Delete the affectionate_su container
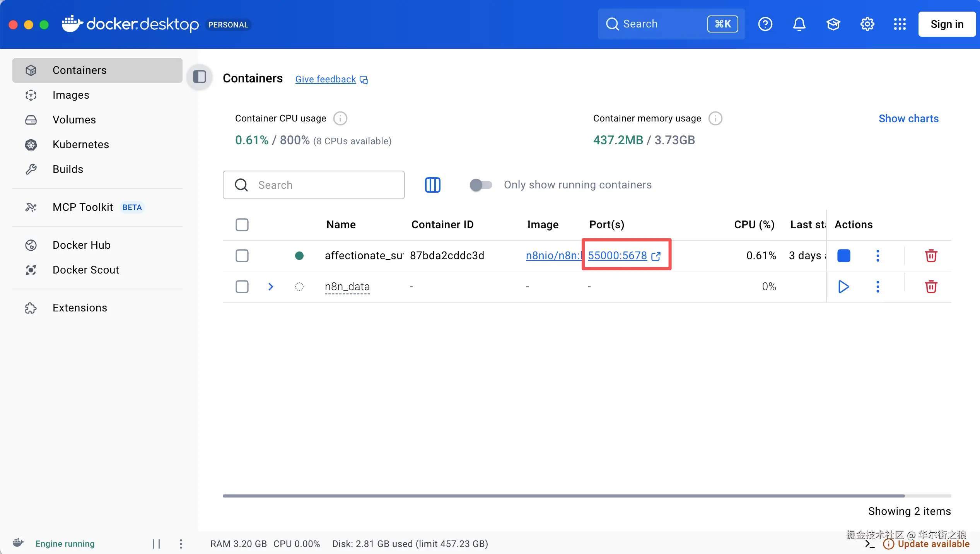 [931, 256]
